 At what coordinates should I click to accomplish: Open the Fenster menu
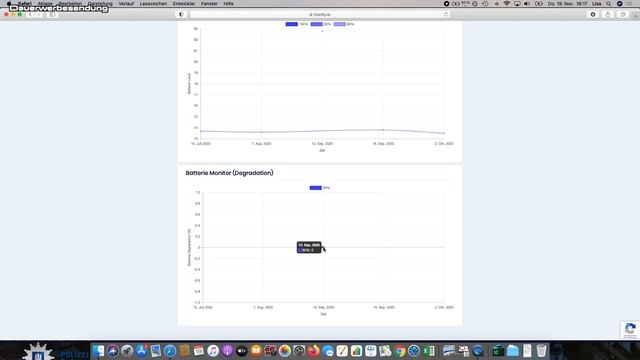(x=209, y=4)
